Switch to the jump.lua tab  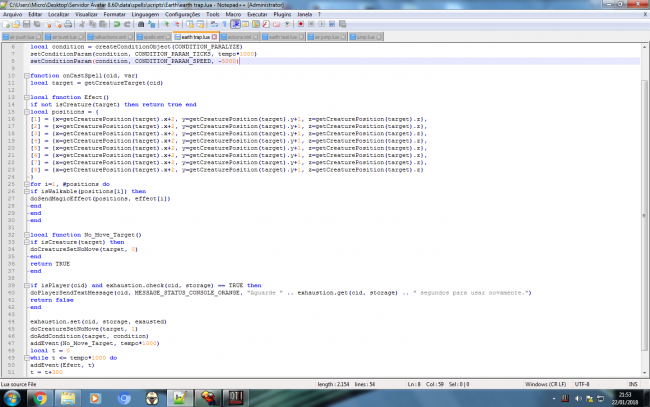[365, 37]
